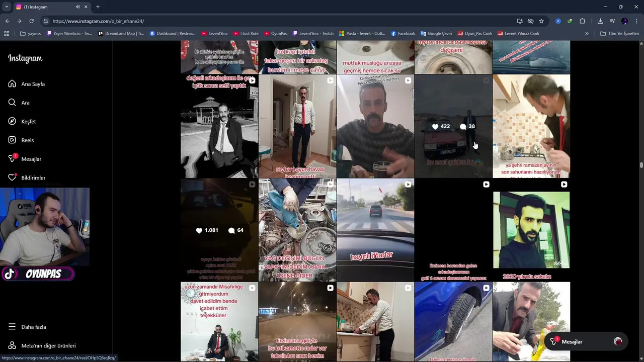Reload the Instagram page
Image resolution: width=644 pixels, height=362 pixels.
click(x=31, y=21)
